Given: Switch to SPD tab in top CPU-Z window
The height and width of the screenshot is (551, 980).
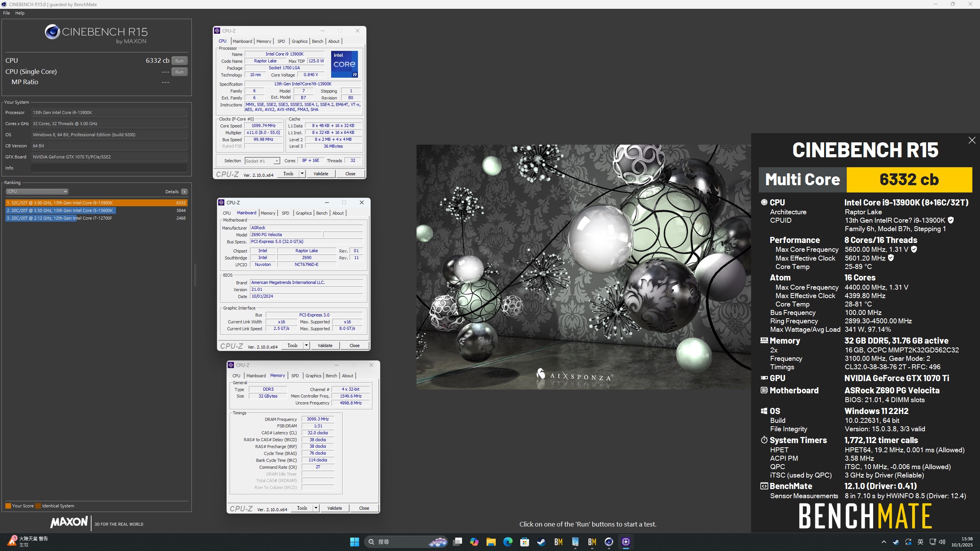Looking at the screenshot, I should pos(281,41).
